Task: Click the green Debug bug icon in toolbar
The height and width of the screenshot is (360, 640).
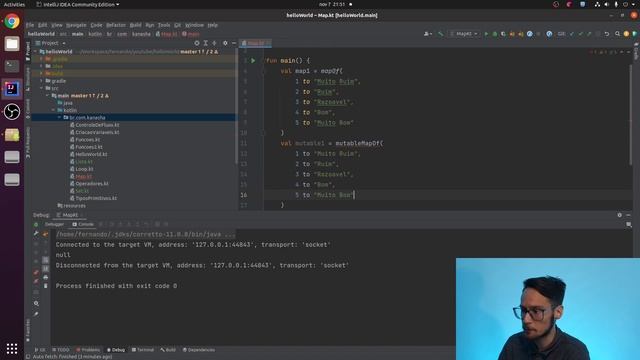Action: pyautogui.click(x=495, y=34)
